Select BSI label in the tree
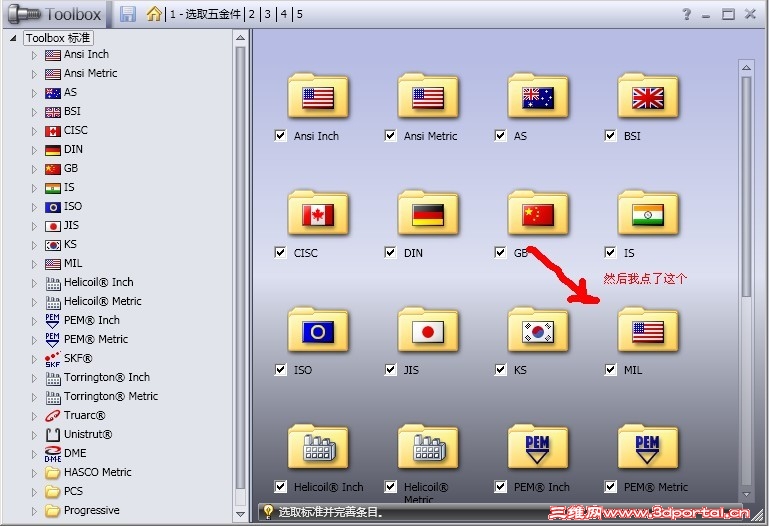769x526 pixels. (x=72, y=111)
